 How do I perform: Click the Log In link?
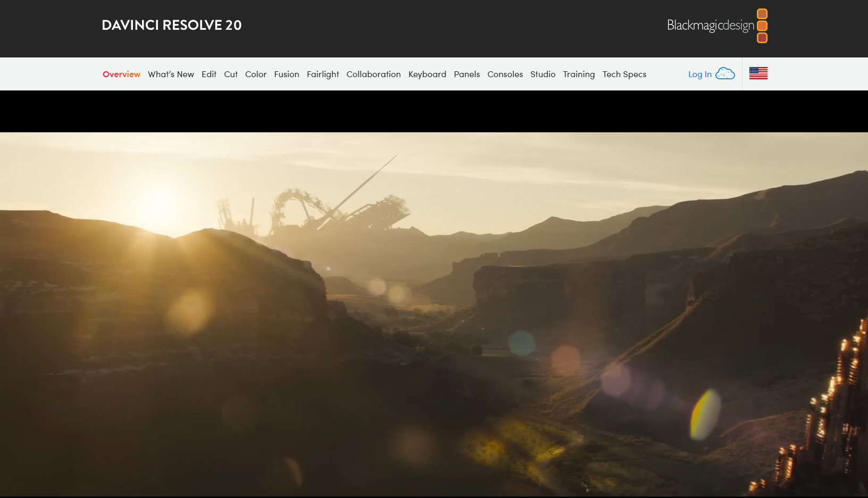699,74
